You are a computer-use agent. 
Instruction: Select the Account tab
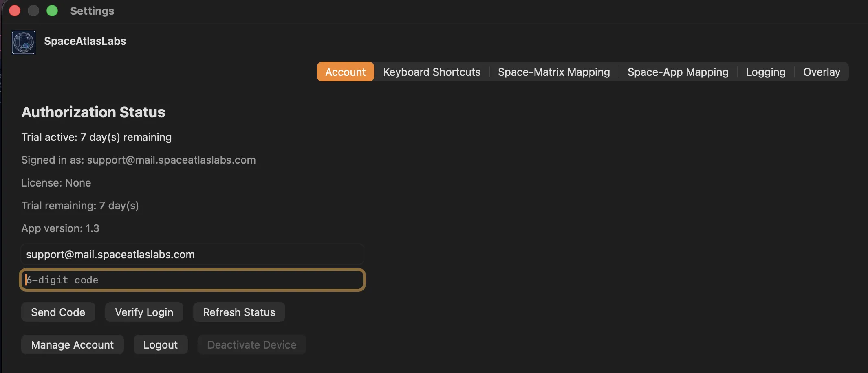[x=345, y=72]
